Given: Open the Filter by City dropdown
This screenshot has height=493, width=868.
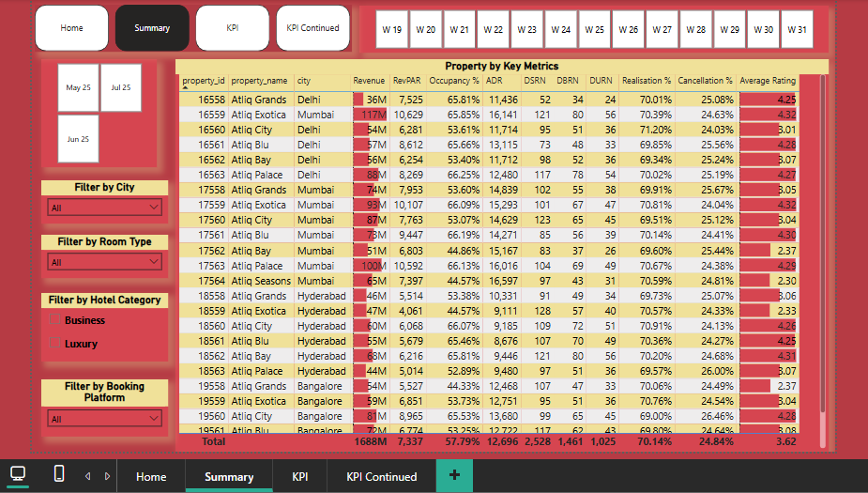Looking at the screenshot, I should coord(104,208).
